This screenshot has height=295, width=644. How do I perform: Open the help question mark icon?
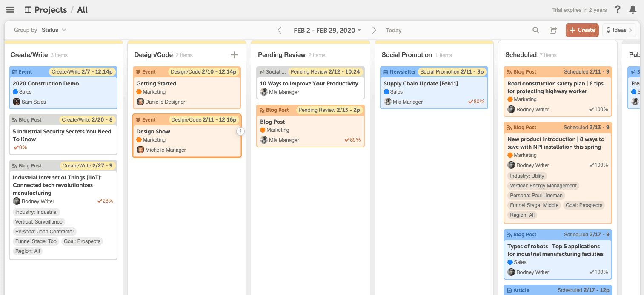[x=618, y=10]
